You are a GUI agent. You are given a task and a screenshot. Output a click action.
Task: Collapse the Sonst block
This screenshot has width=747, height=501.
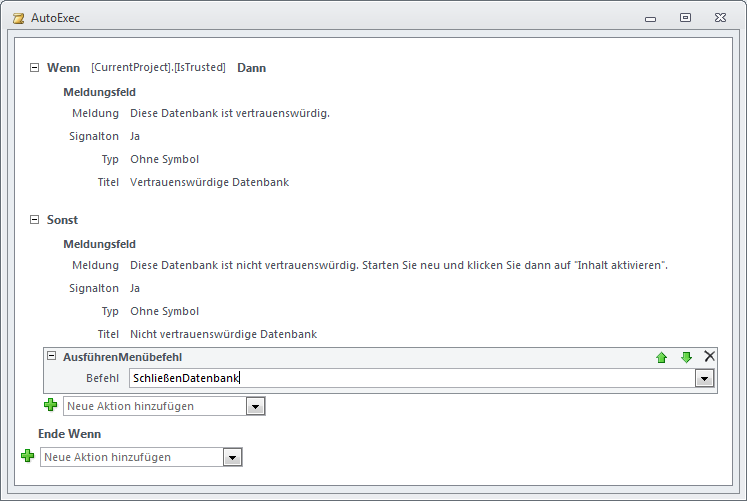coord(35,220)
